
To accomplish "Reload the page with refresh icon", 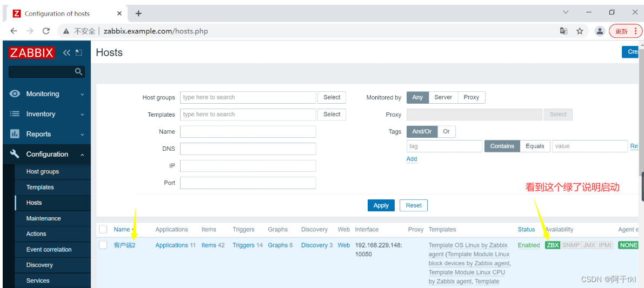I will tap(46, 31).
